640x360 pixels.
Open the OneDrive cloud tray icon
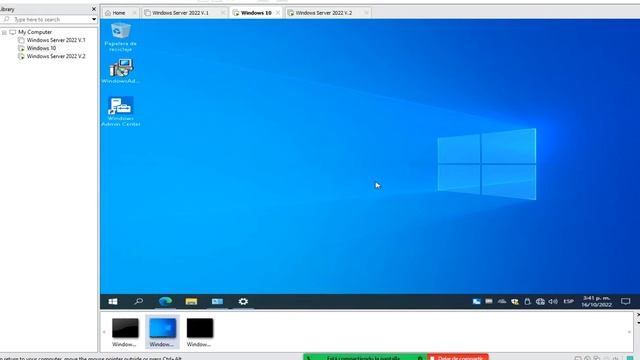coord(502,302)
